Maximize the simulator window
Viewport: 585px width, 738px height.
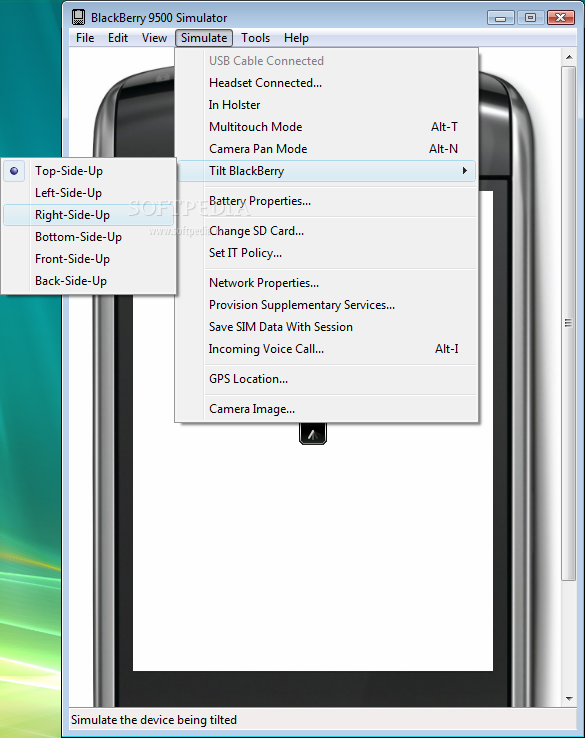click(530, 18)
